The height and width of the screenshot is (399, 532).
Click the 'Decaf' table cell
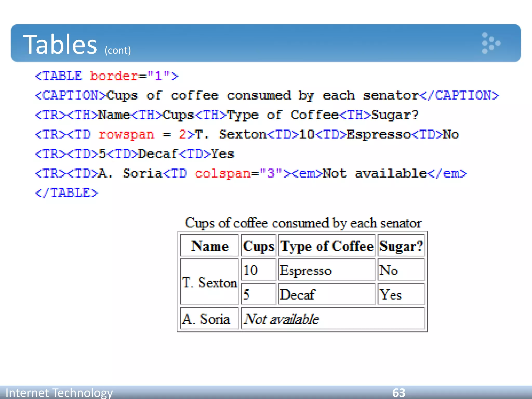click(x=327, y=294)
